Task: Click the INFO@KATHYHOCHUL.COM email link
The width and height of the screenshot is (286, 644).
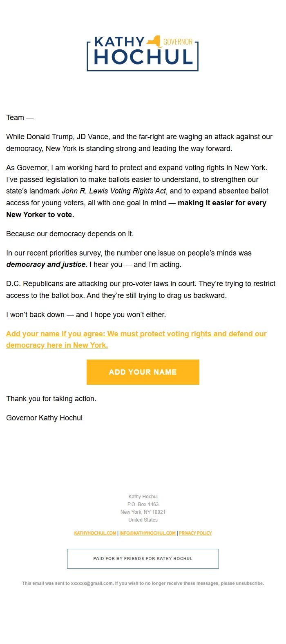Action: [x=147, y=533]
